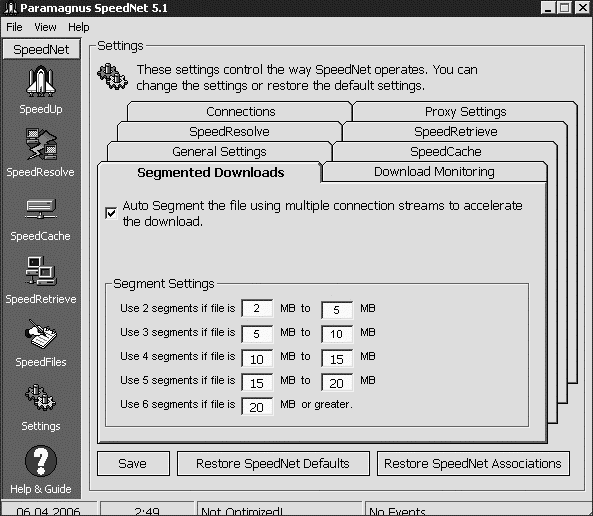593x516 pixels.
Task: Open the File menu
Action: point(14,27)
